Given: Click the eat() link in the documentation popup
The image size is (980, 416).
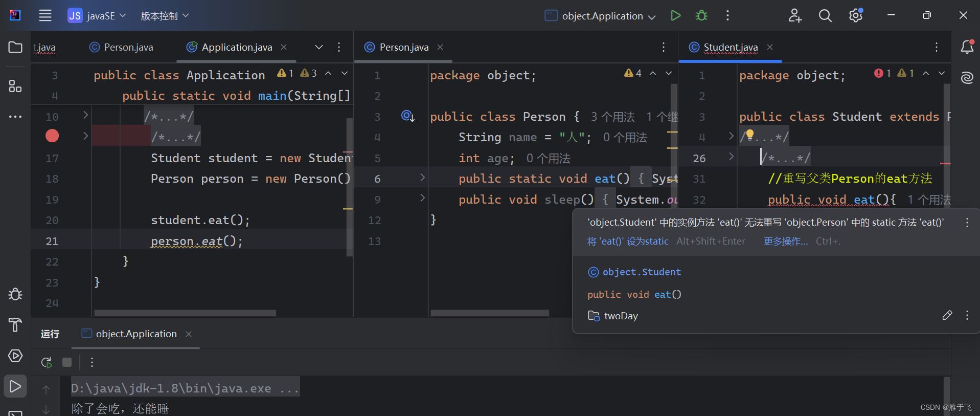Looking at the screenshot, I should pyautogui.click(x=668, y=295).
